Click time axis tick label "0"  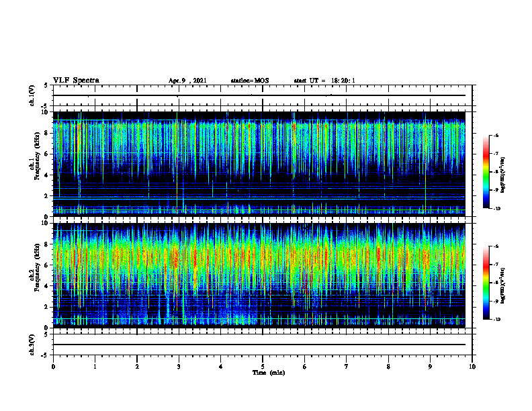pyautogui.click(x=53, y=367)
